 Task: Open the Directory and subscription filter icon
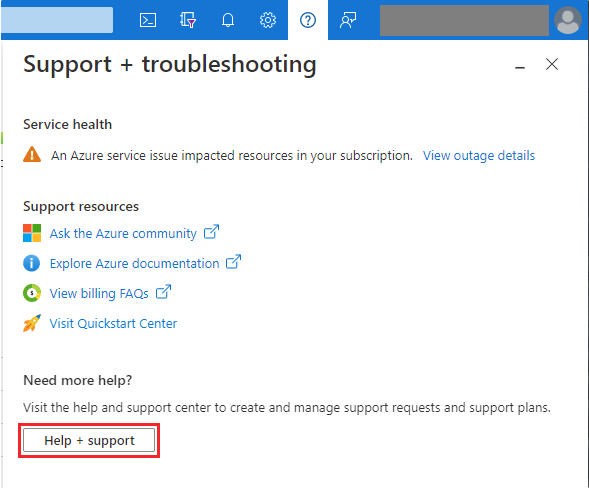(187, 20)
